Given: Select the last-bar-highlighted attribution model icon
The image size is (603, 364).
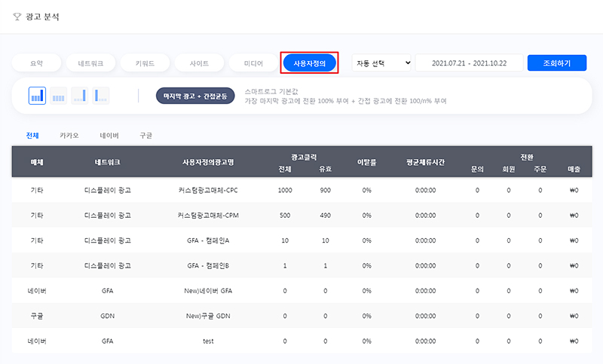Looking at the screenshot, I should (x=80, y=96).
